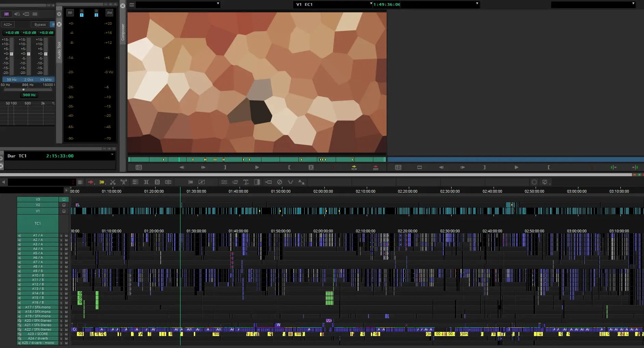Screen dimensions: 644x348
Task: Open Audio Tool vertical tab label
Action: tap(59, 50)
